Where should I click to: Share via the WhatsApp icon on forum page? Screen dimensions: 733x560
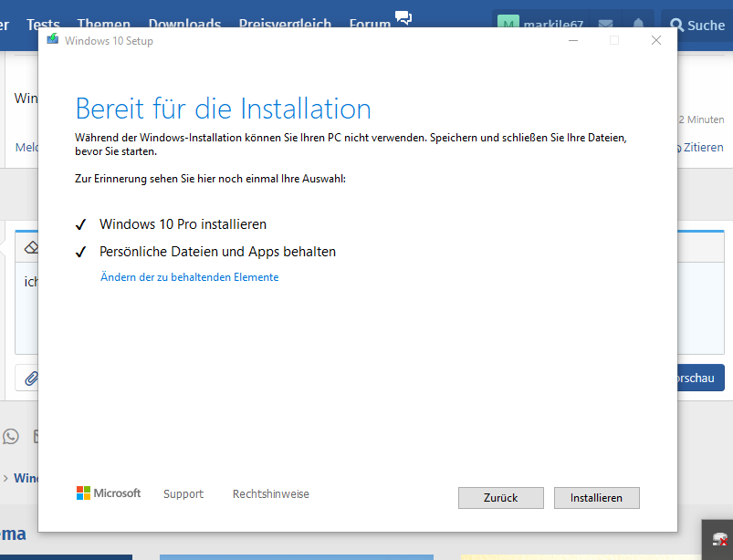click(11, 436)
